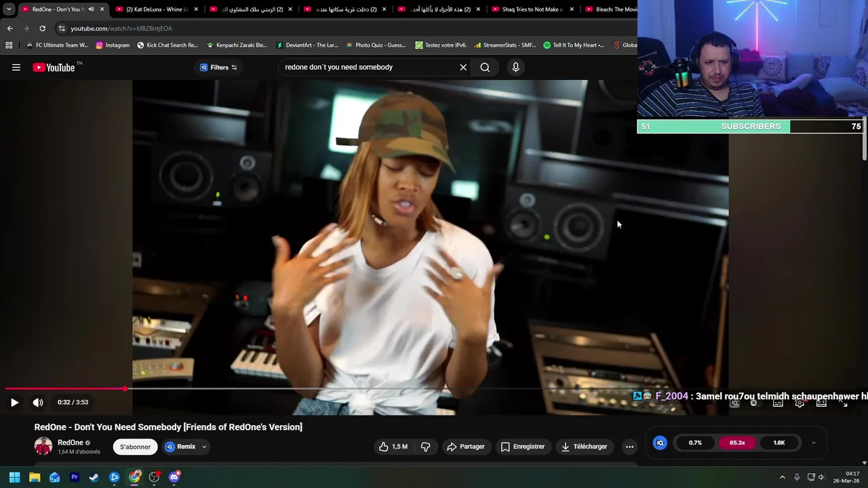
Task: Select the 65.3x vidIQ stat pill
Action: tap(737, 443)
